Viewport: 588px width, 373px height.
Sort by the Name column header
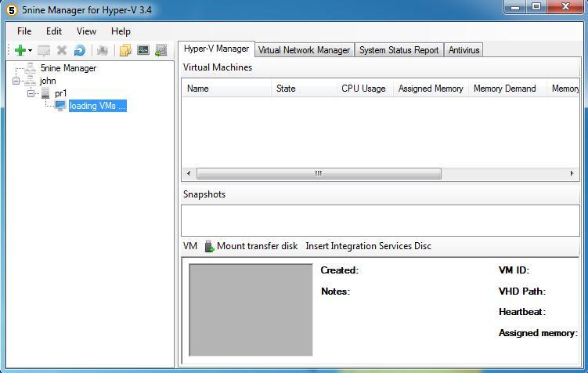point(226,89)
